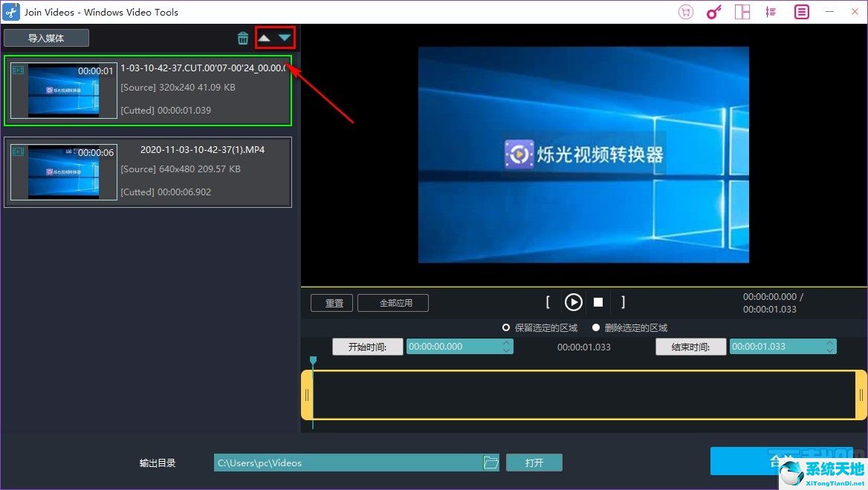Click the key-shaped register icon
Image resolution: width=868 pixels, height=490 pixels.
(x=713, y=12)
